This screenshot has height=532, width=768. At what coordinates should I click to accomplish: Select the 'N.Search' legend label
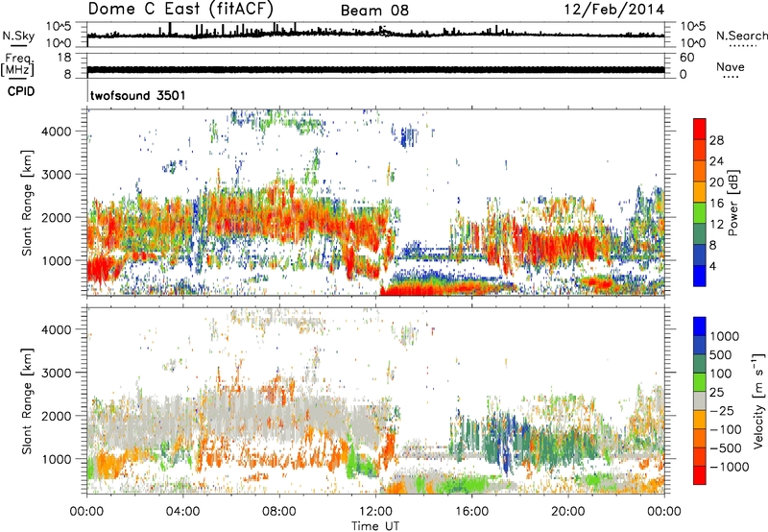741,36
